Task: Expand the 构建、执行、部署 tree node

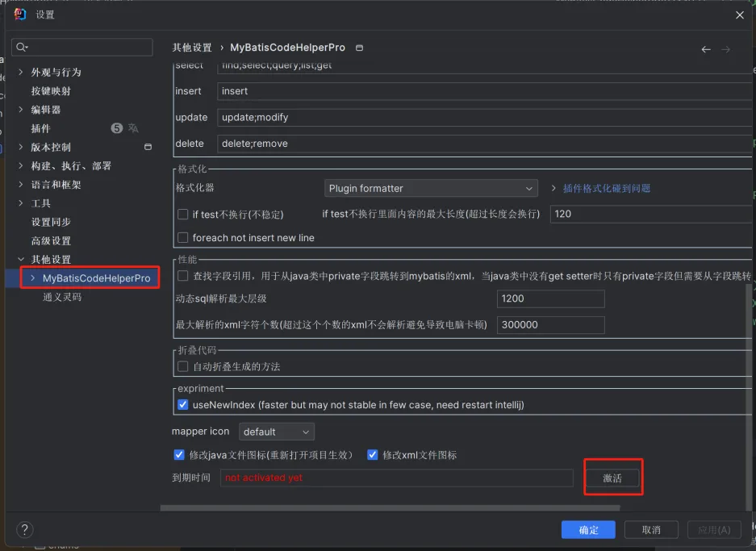Action: [x=21, y=166]
